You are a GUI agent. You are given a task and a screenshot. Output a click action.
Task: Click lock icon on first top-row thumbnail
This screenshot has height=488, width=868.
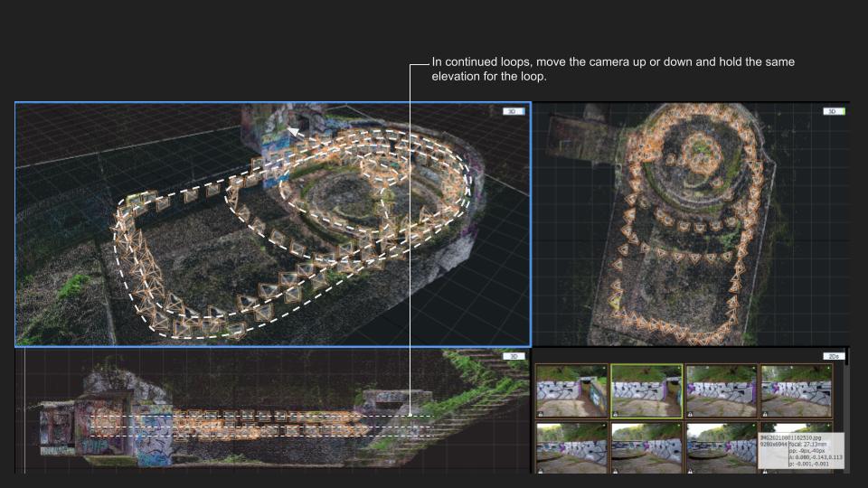(541, 413)
